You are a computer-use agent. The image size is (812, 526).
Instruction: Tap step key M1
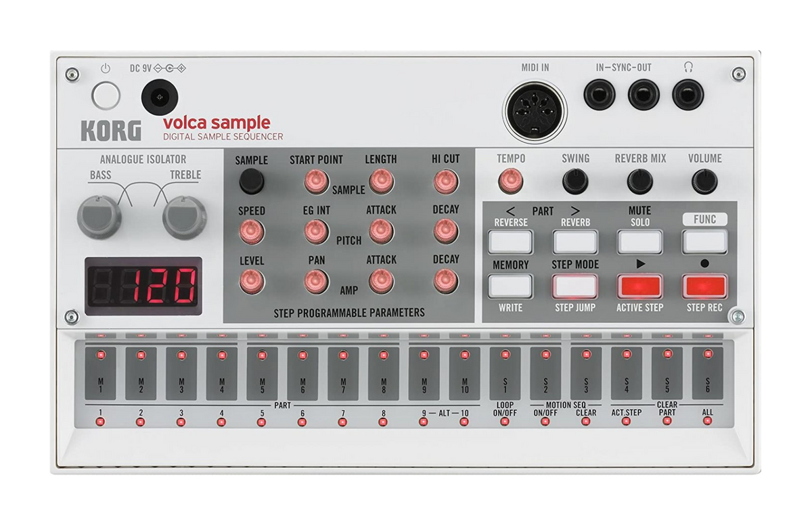click(100, 374)
